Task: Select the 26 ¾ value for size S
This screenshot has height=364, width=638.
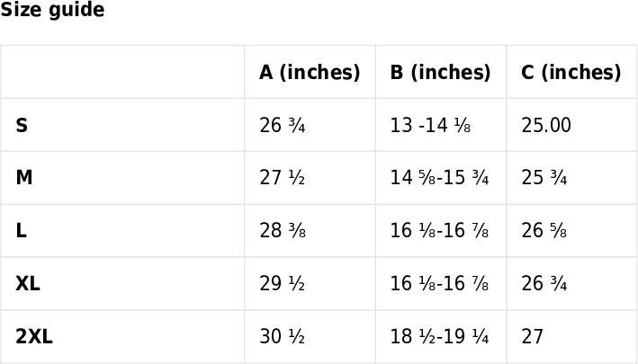Action: [x=283, y=125]
